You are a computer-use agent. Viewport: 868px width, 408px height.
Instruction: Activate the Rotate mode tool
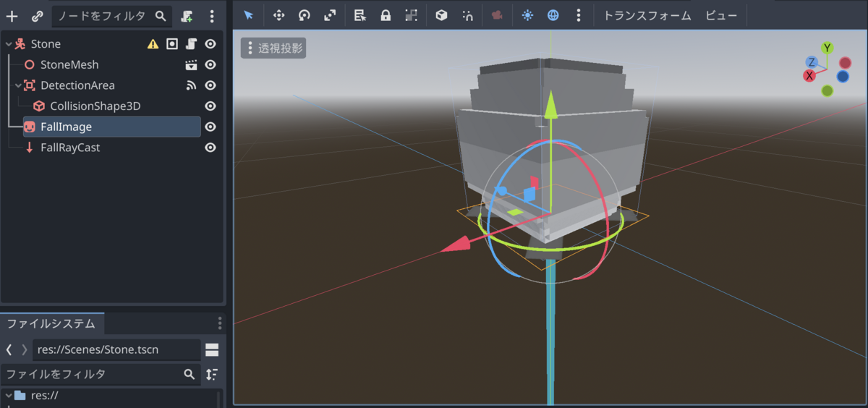pyautogui.click(x=304, y=15)
